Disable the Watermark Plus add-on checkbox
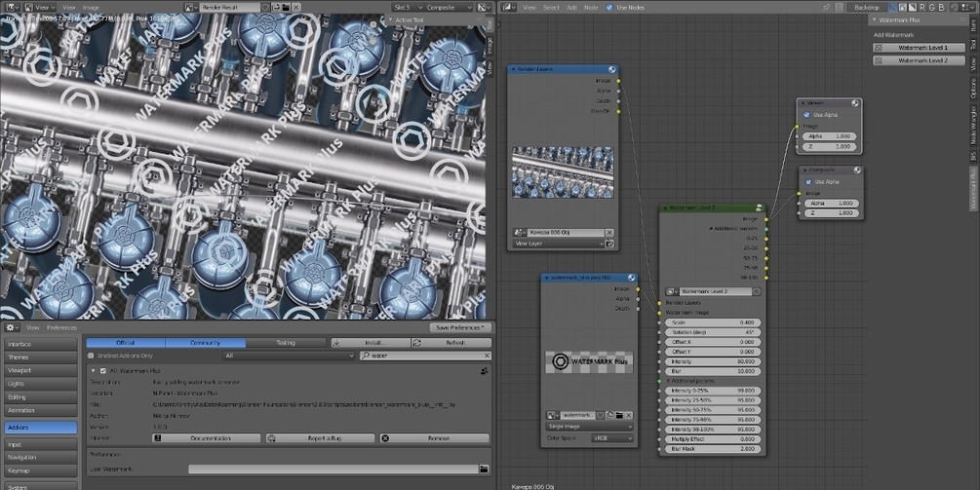This screenshot has height=490, width=980. [103, 371]
